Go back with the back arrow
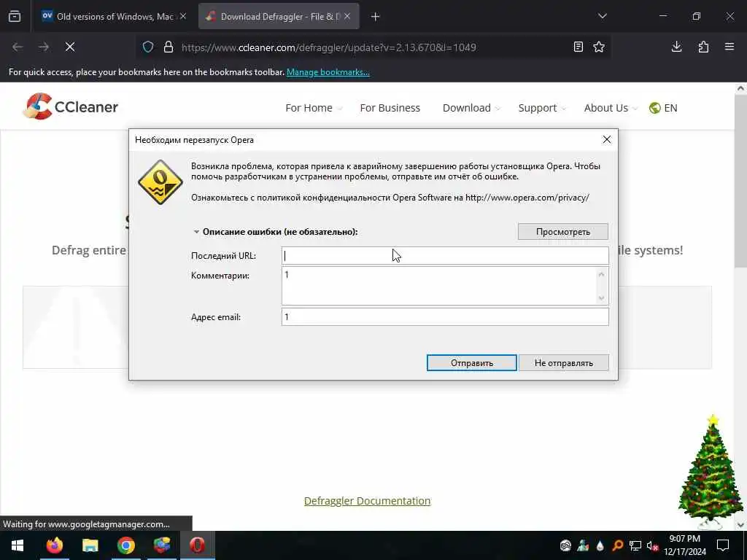Viewport: 747px width, 560px height. (x=18, y=47)
